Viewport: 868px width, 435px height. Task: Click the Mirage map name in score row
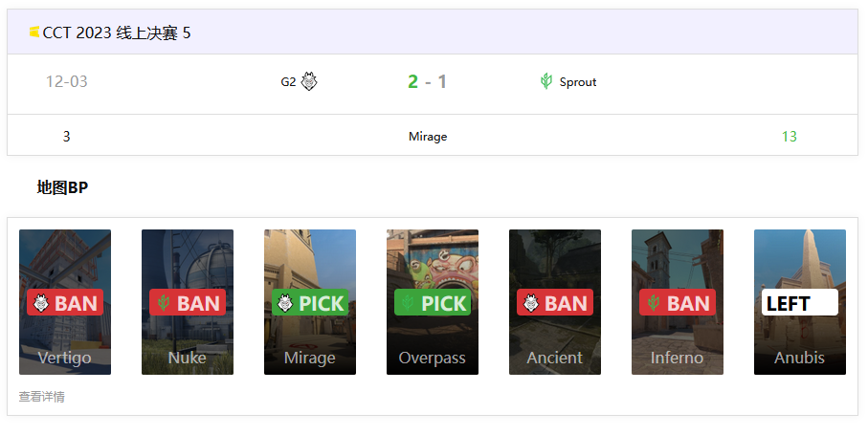[x=428, y=137]
